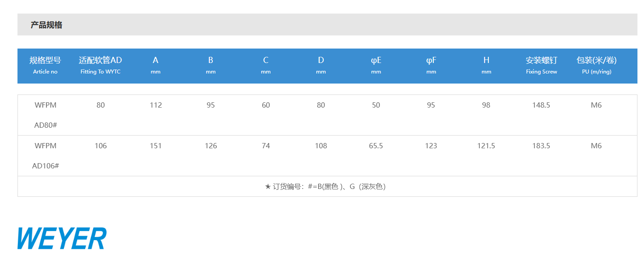This screenshot has height=262, width=644.
Task: Click the 适配软管AD column header
Action: pos(100,65)
